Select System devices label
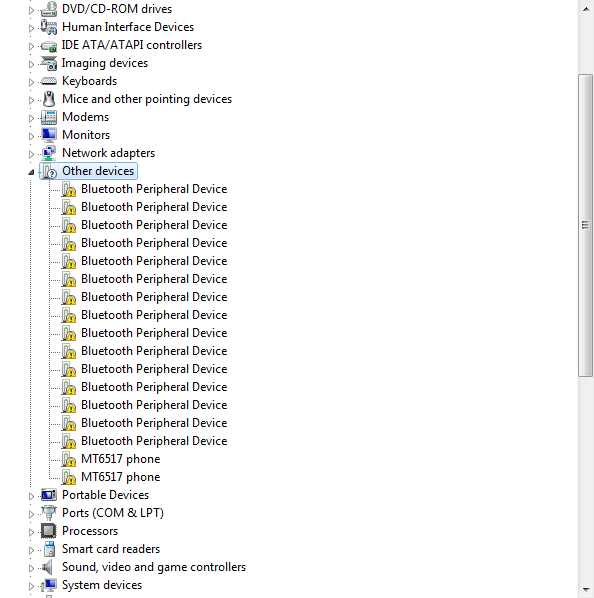Screen dimensions: 594x598 coord(102,585)
